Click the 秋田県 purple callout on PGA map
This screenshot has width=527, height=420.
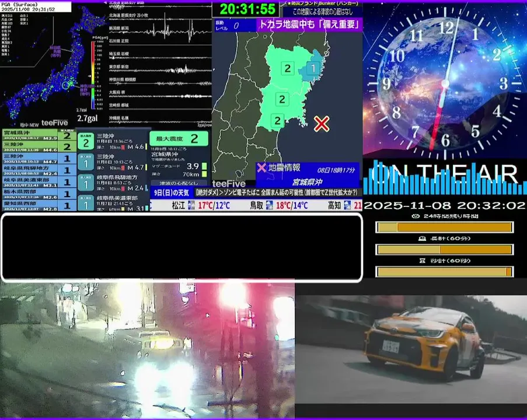click(55, 52)
